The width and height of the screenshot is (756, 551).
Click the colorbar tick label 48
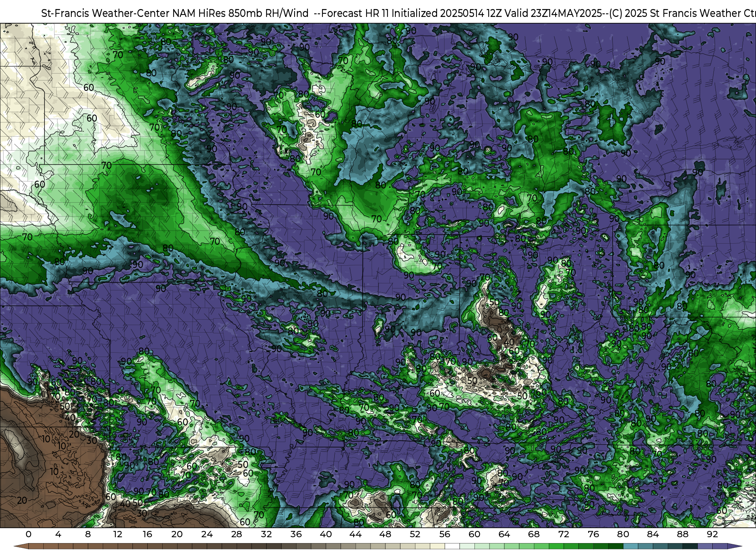pyautogui.click(x=385, y=534)
